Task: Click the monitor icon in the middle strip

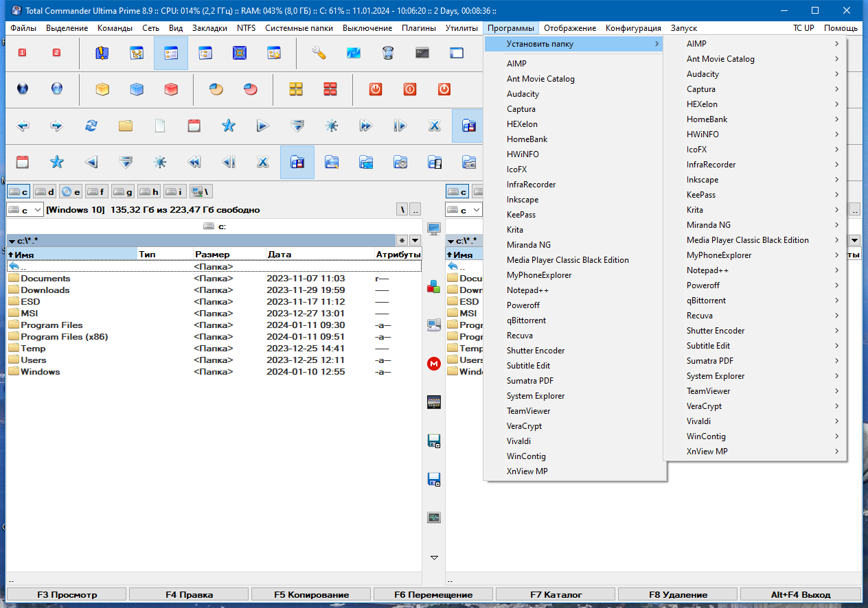Action: (433, 229)
